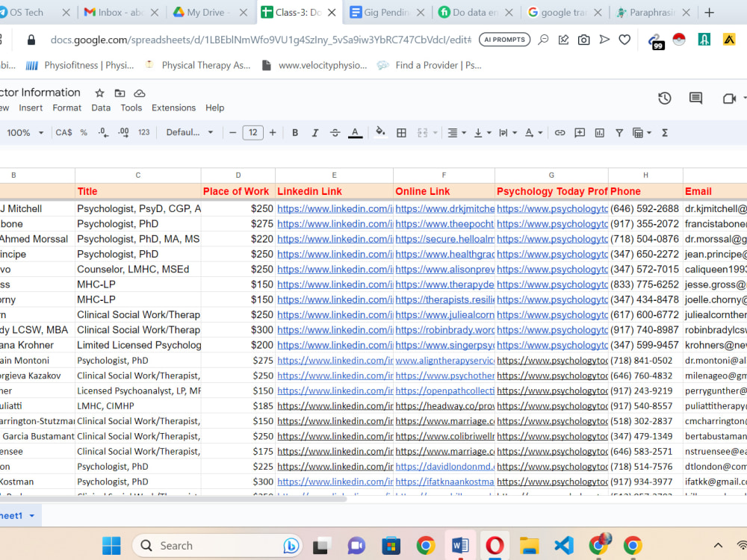Click the heart bookmark icon
The height and width of the screenshot is (560, 747).
pyautogui.click(x=624, y=40)
